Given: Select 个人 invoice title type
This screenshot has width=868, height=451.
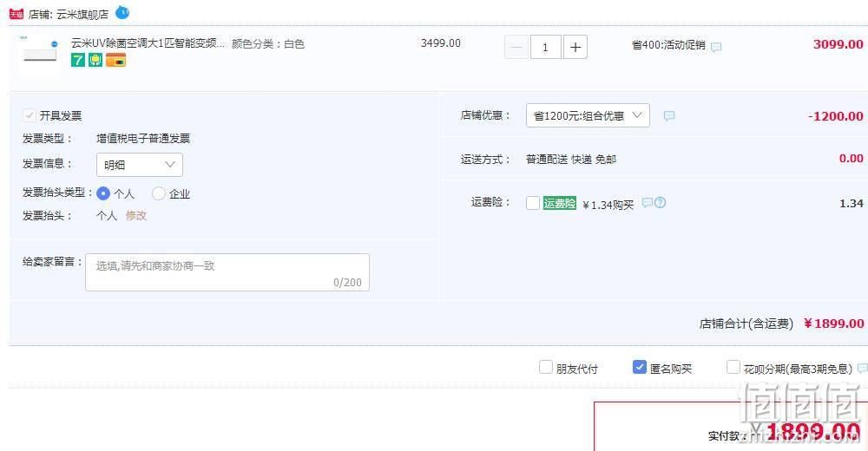Looking at the screenshot, I should coord(103,193).
